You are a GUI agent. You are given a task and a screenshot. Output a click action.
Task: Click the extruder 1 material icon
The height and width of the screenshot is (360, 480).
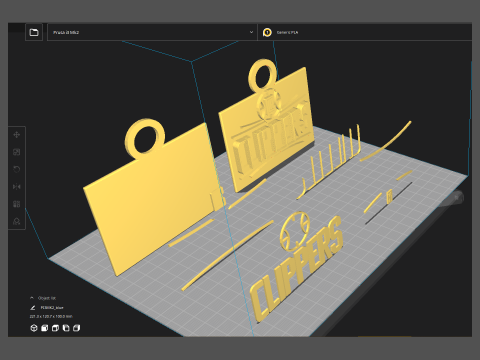coord(267,32)
